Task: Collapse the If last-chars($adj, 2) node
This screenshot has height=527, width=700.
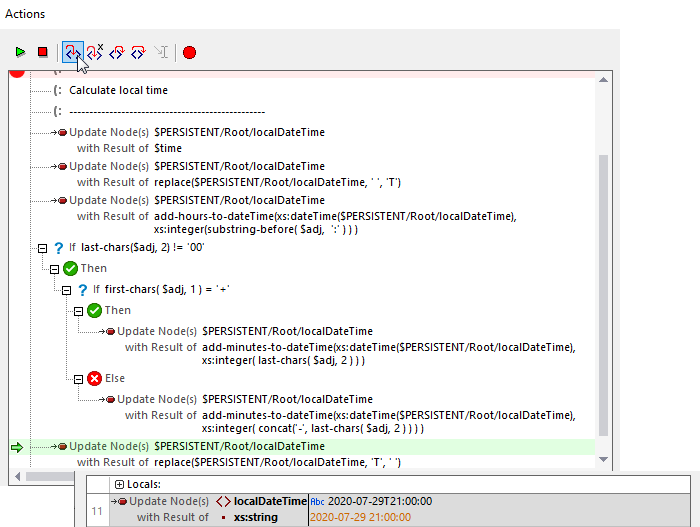Action: point(42,247)
